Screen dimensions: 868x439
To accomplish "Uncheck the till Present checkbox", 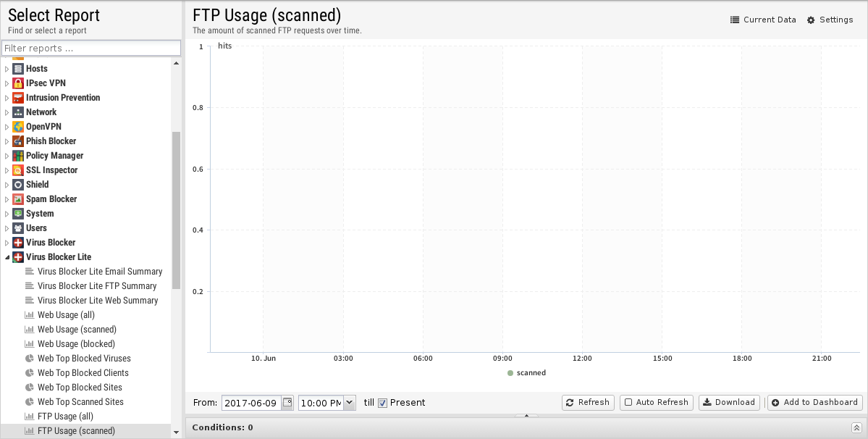I will pos(383,403).
